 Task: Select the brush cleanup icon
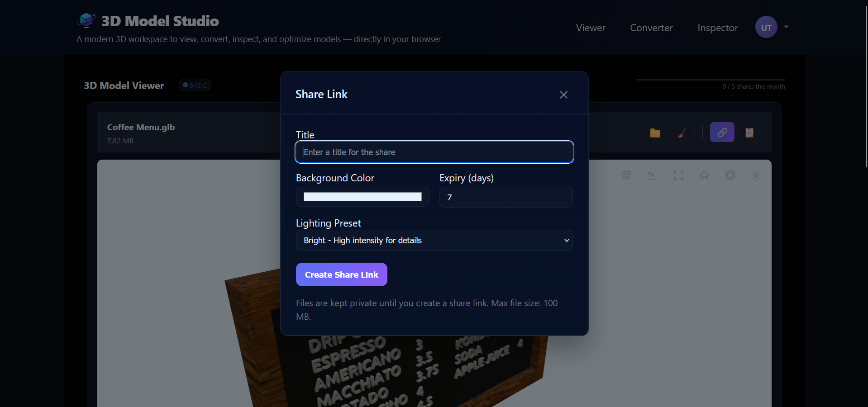pos(682,132)
